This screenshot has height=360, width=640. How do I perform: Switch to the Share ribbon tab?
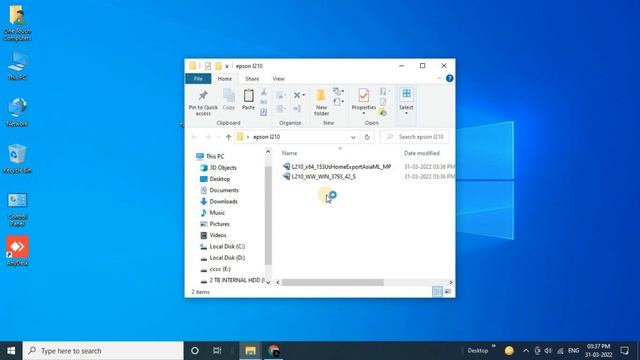point(252,79)
